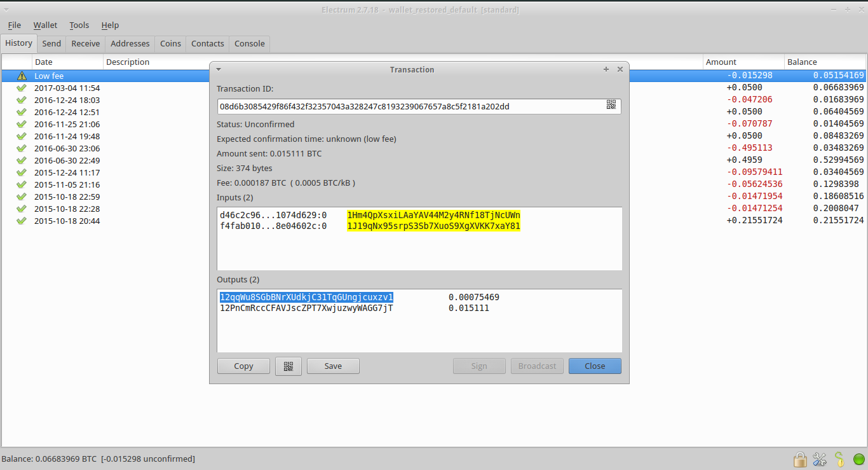Select input address 1J19qNx95srpS3Sb7XuoS9XgXVKK7xaY81
The height and width of the screenshot is (470, 868).
coord(433,226)
